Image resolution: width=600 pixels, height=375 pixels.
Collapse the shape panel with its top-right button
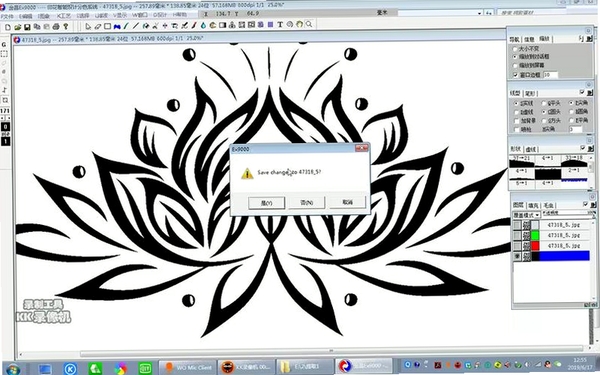pyautogui.click(x=589, y=140)
